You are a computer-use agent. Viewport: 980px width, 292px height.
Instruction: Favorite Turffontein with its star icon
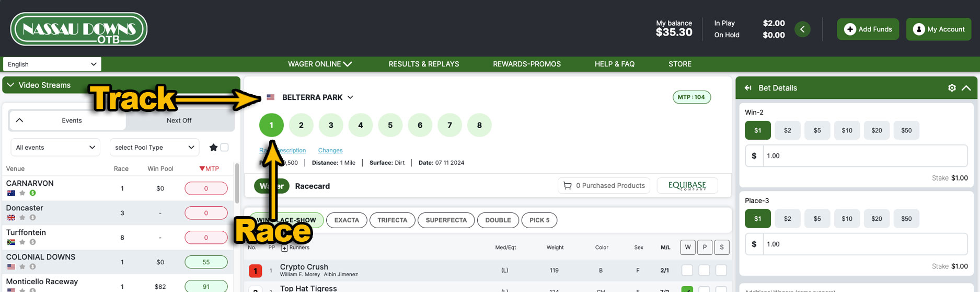click(22, 242)
